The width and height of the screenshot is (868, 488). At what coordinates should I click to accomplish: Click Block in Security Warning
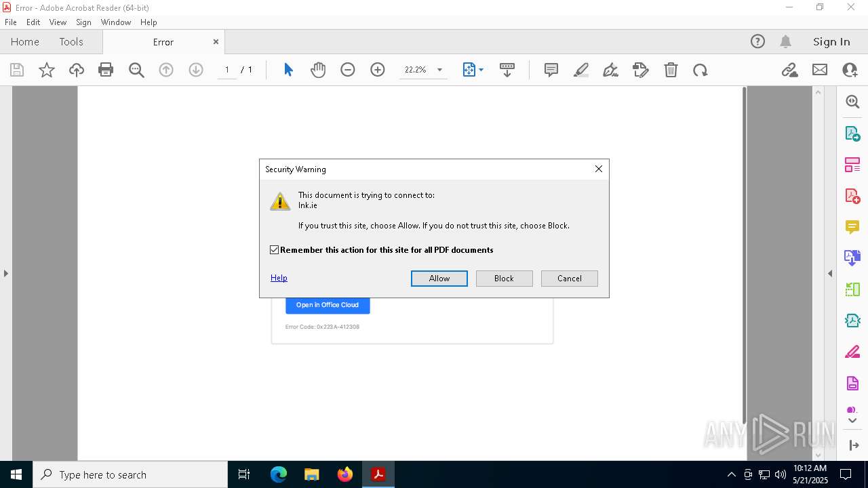pyautogui.click(x=504, y=279)
